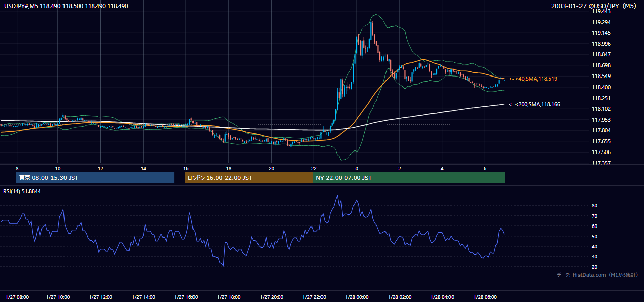
Task: Click hour tick label 12 under price chart
Action: [101, 168]
